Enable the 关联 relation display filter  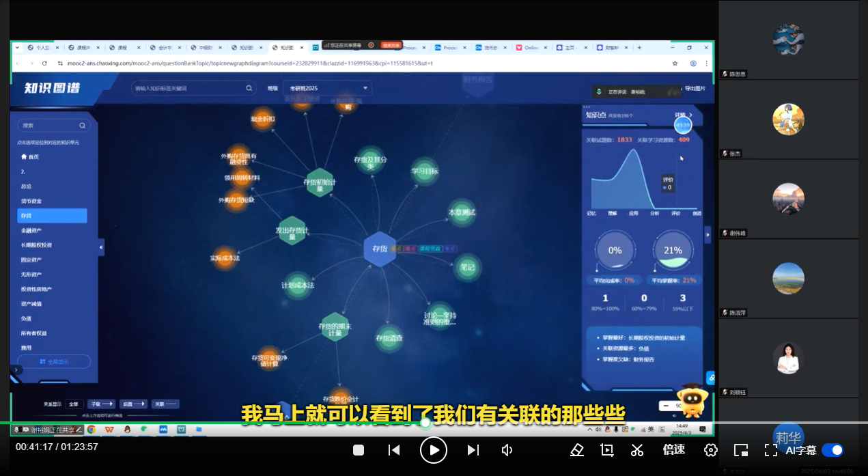pyautogui.click(x=165, y=404)
